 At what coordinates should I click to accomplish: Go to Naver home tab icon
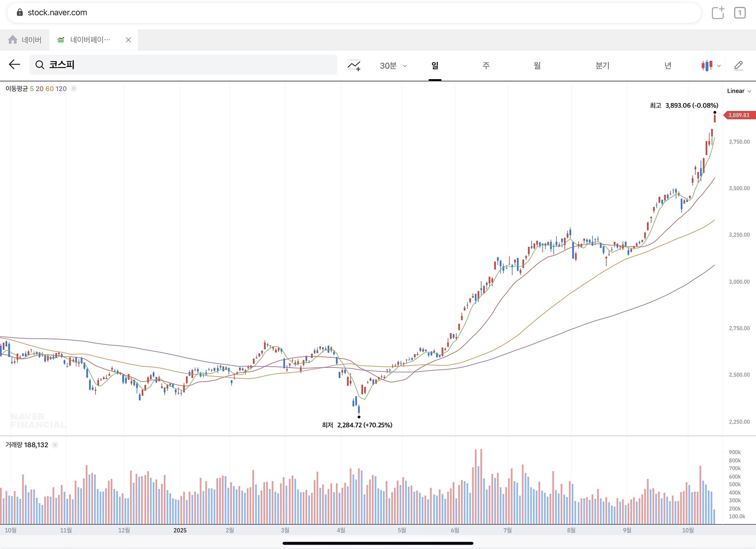tap(13, 40)
